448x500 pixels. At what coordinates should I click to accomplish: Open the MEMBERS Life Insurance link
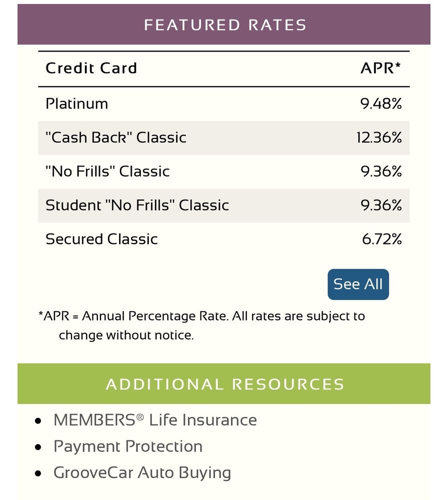click(155, 420)
